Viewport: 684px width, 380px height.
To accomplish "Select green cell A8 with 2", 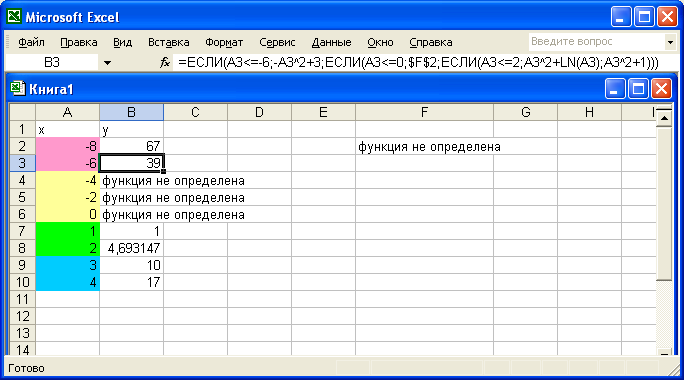I will [67, 248].
